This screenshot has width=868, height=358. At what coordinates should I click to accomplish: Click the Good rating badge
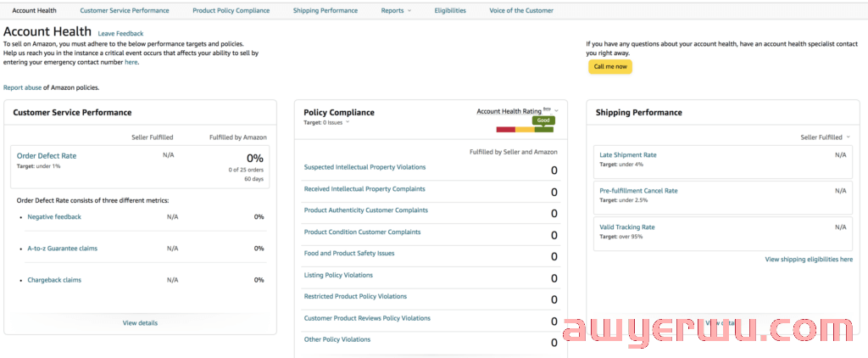[x=543, y=120]
